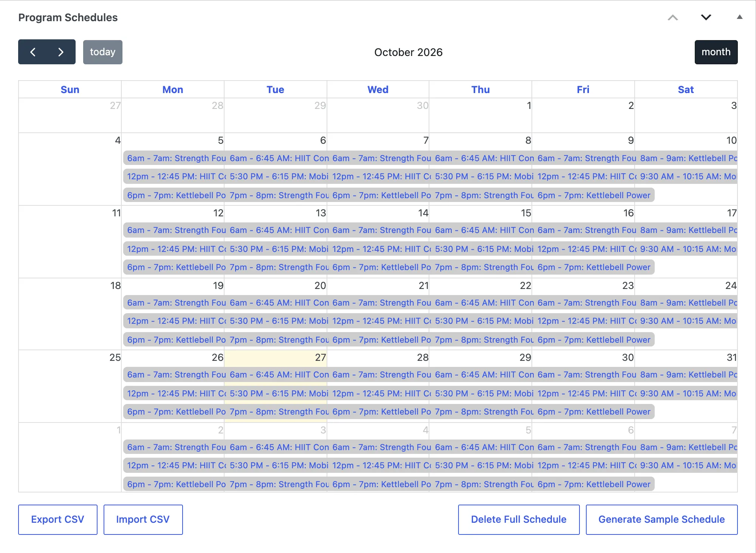
Task: Select the Mon column header
Action: pos(173,90)
